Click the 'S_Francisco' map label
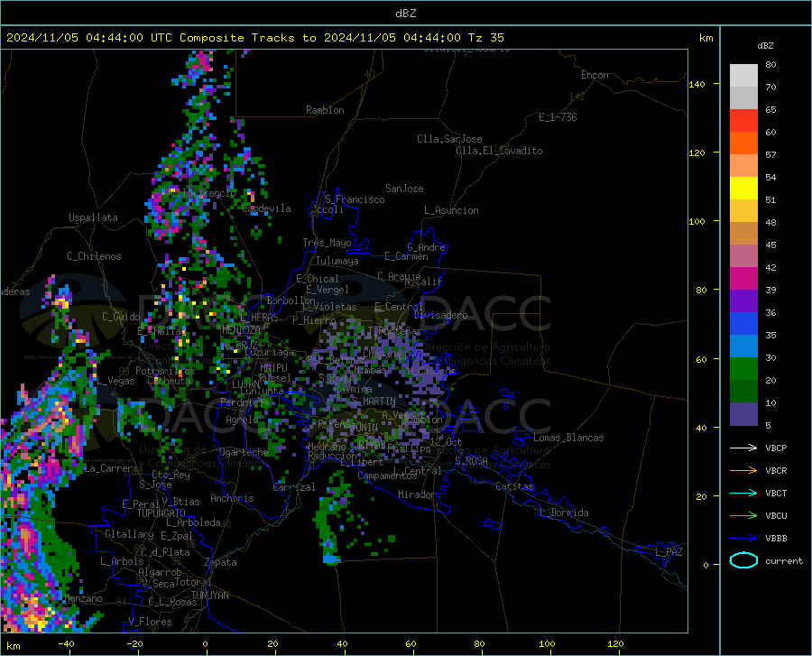Image resolution: width=812 pixels, height=656 pixels. (355, 199)
